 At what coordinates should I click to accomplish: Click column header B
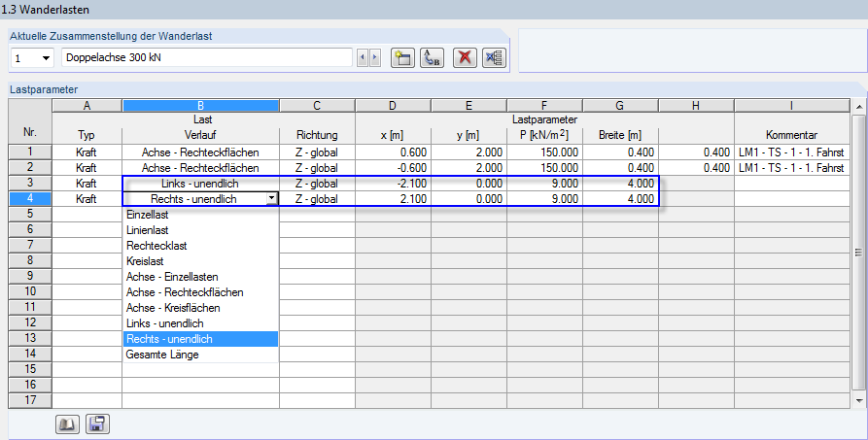pyautogui.click(x=200, y=106)
